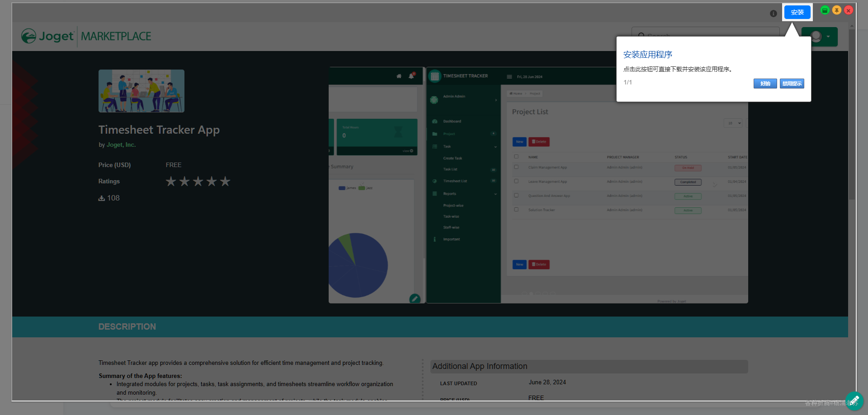
Task: Click the page's vertical scrollbar
Action: (x=852, y=115)
